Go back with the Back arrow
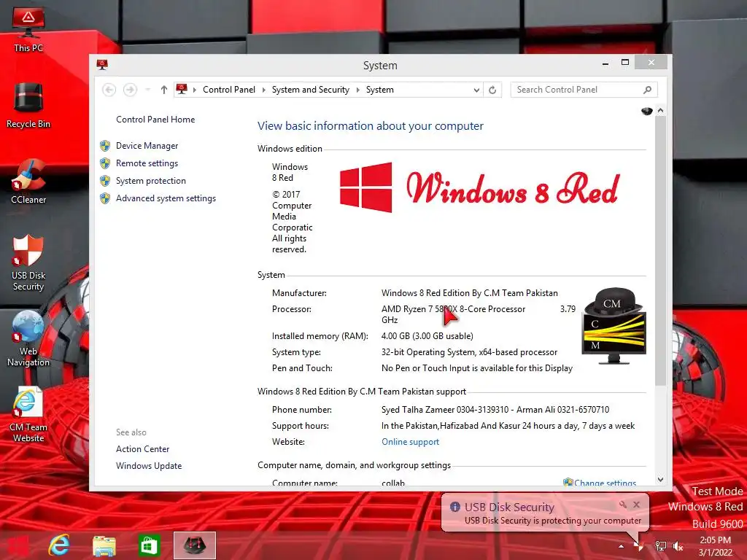This screenshot has height=560, width=747. [x=109, y=90]
